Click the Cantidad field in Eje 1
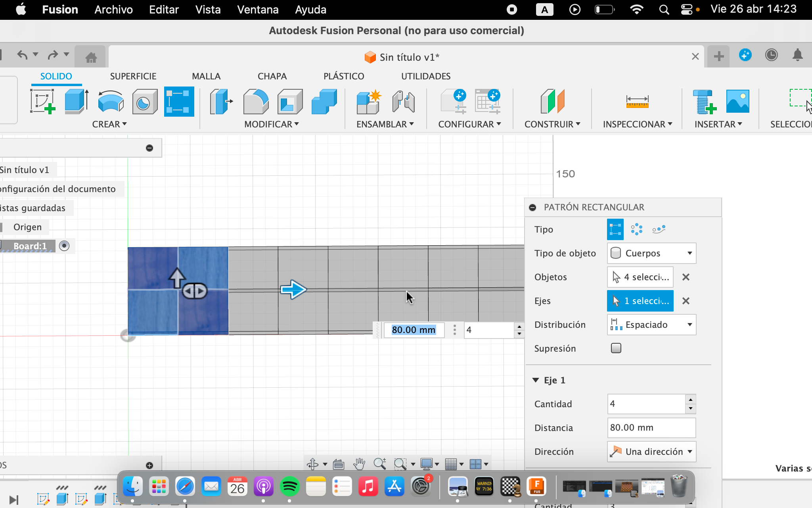This screenshot has height=508, width=812. click(646, 404)
